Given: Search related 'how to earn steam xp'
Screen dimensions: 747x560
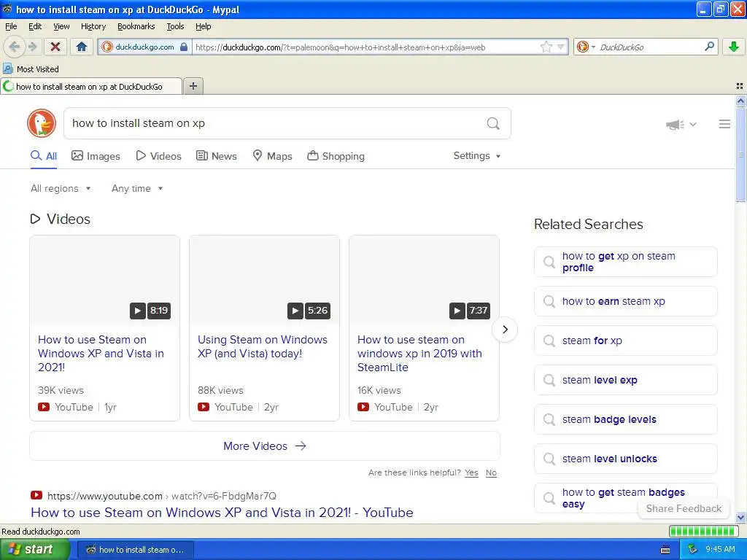Looking at the screenshot, I should coord(625,301).
